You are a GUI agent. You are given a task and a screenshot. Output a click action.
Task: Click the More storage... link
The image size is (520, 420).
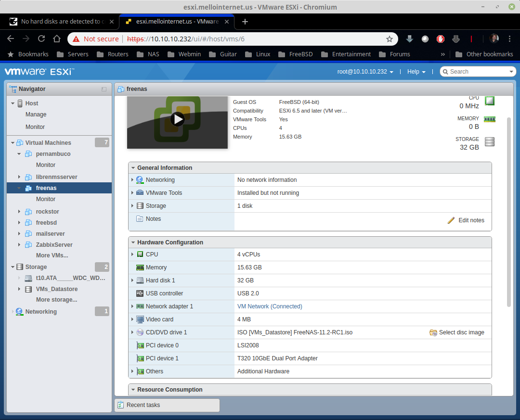tap(56, 300)
